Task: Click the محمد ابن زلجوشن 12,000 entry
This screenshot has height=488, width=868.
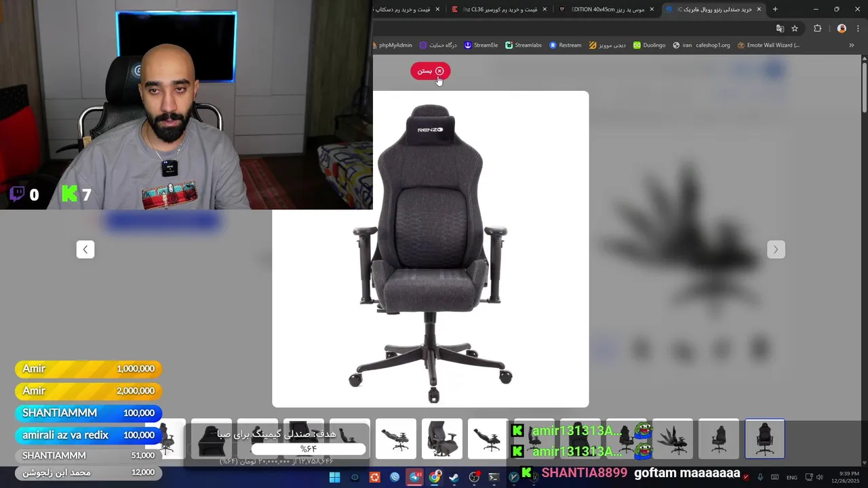Action: (88, 472)
